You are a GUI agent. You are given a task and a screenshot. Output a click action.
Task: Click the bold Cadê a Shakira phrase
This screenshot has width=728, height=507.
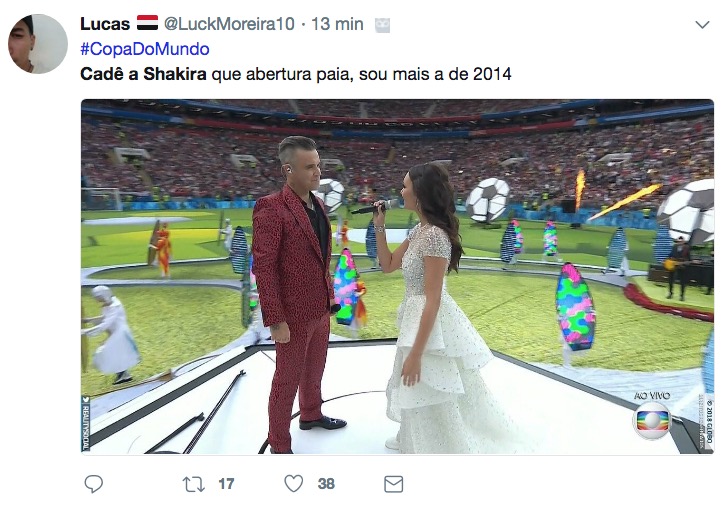(143, 74)
